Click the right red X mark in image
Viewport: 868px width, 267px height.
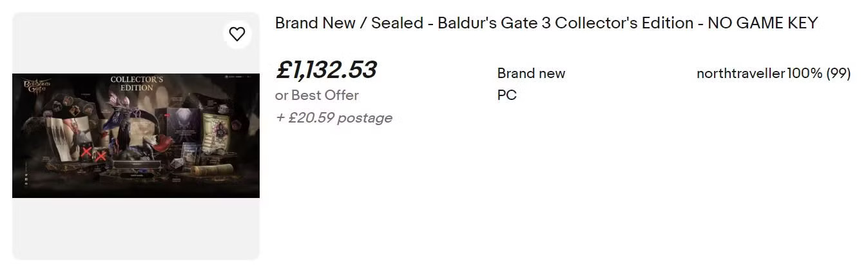101,156
